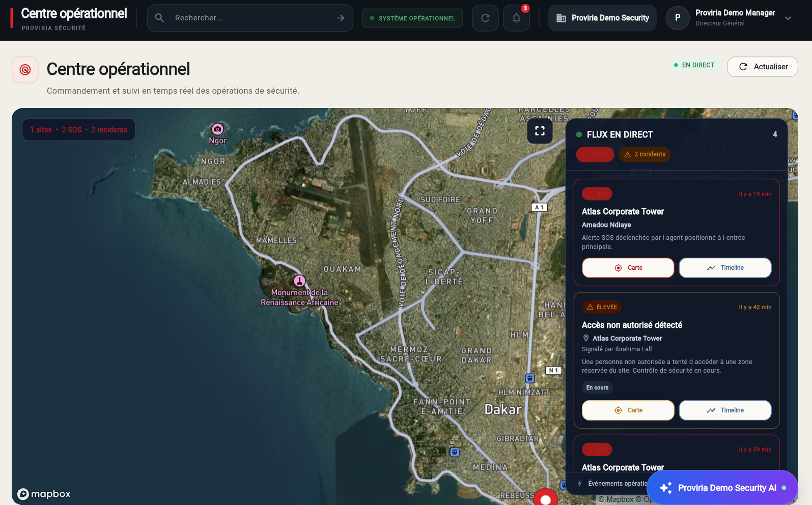Click the A 1 road shield on map
This screenshot has height=505, width=812.
coord(539,207)
